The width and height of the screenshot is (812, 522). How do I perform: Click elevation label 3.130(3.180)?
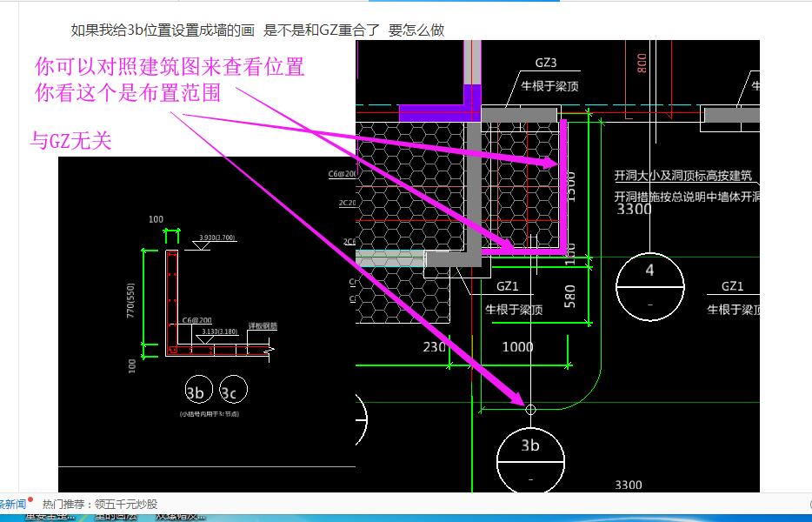click(220, 331)
